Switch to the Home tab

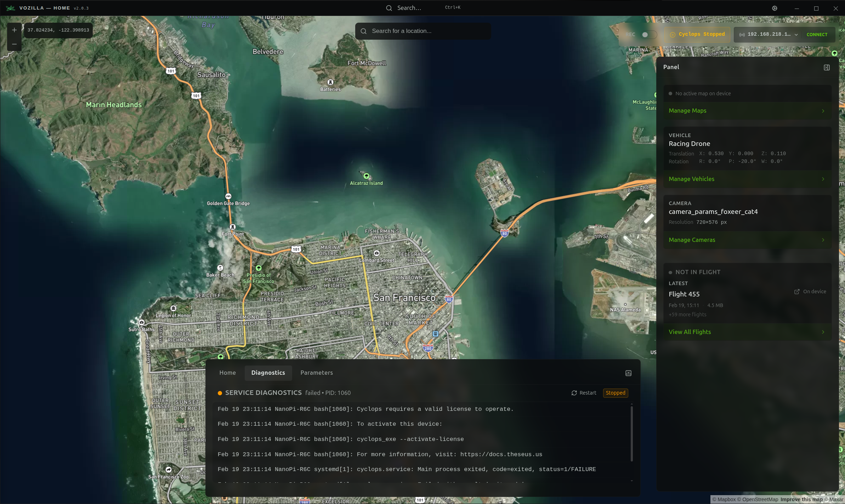tap(227, 373)
